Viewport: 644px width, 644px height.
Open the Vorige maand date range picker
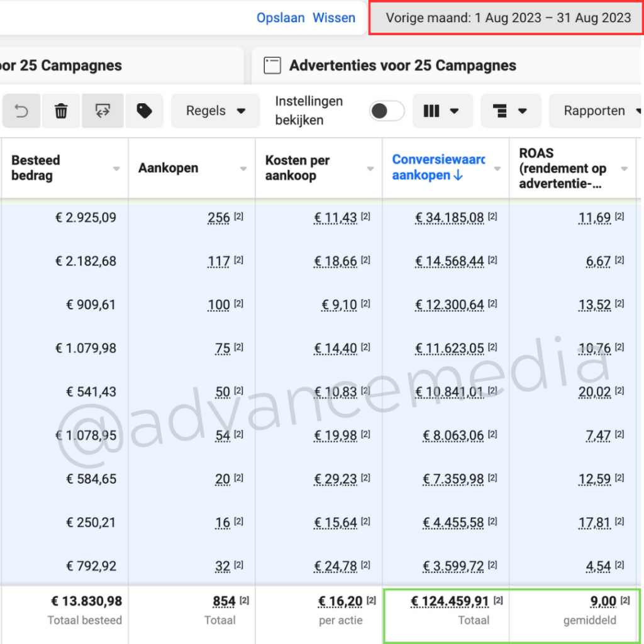508,18
